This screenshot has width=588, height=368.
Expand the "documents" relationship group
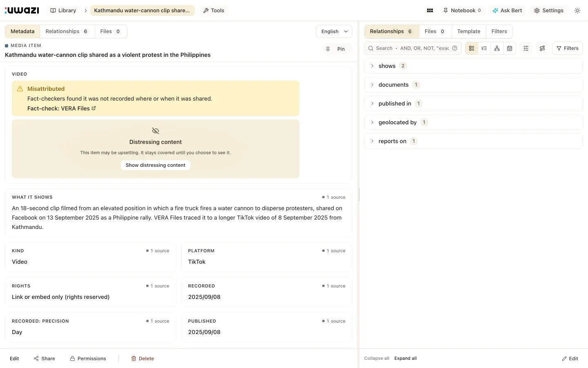coord(473,85)
